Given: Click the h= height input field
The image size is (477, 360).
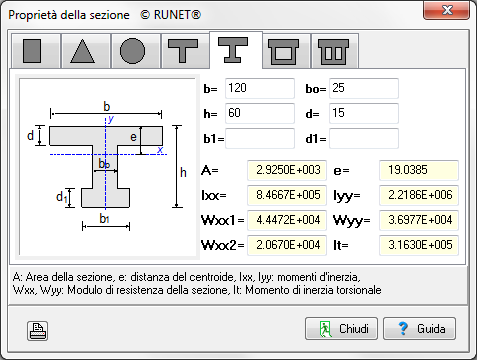Looking at the screenshot, I should tap(260, 113).
